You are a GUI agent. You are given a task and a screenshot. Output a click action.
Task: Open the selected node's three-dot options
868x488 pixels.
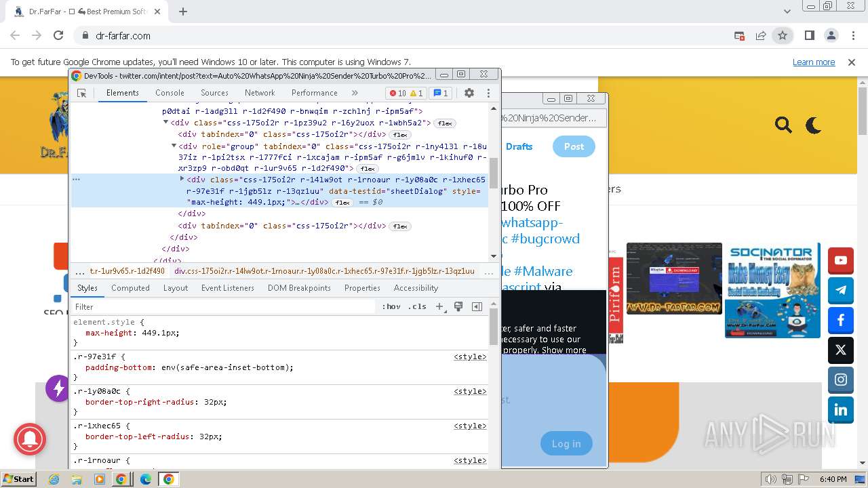pos(77,179)
